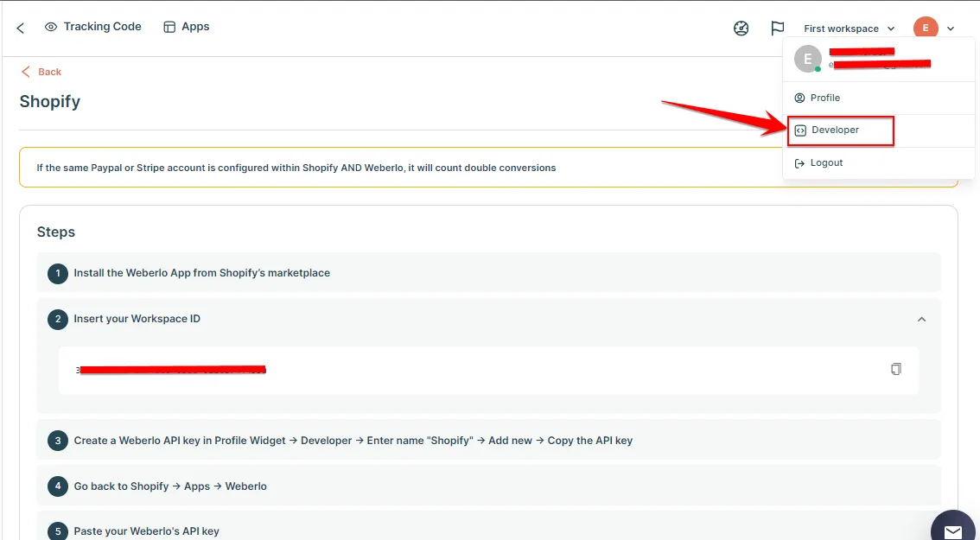
Task: Expand step 4 Go back to Shopify
Action: pos(489,486)
